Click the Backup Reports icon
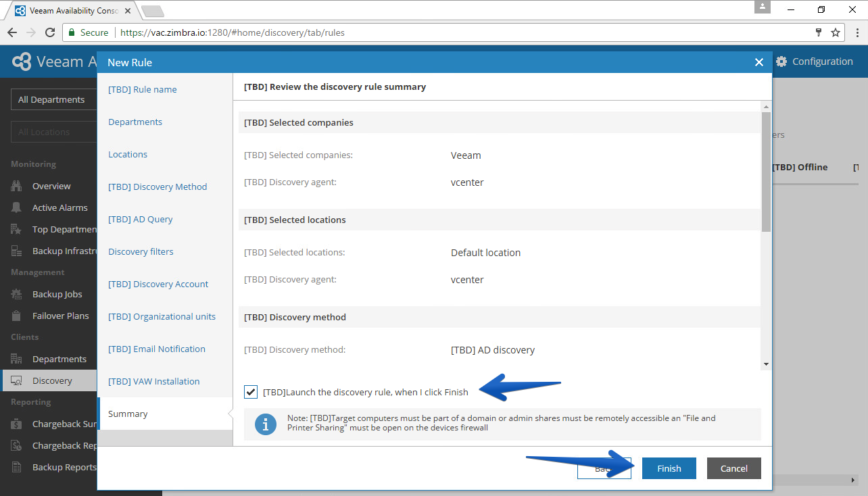This screenshot has height=496, width=868. pyautogui.click(x=17, y=468)
